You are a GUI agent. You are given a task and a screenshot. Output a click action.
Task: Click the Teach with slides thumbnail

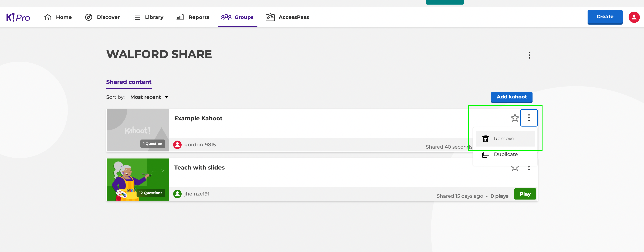point(138,179)
